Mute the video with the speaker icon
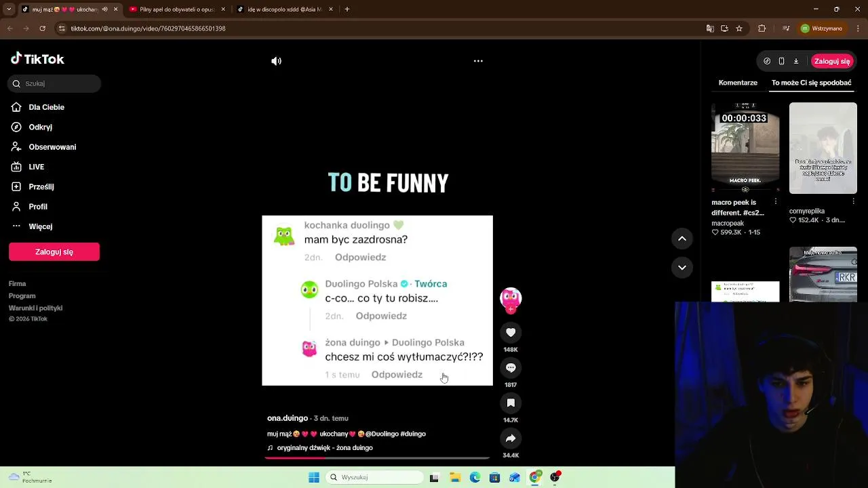 (276, 61)
